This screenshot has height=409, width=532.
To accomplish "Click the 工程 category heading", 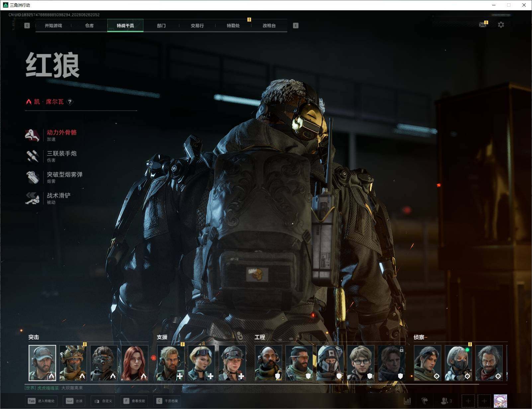I will (x=260, y=337).
